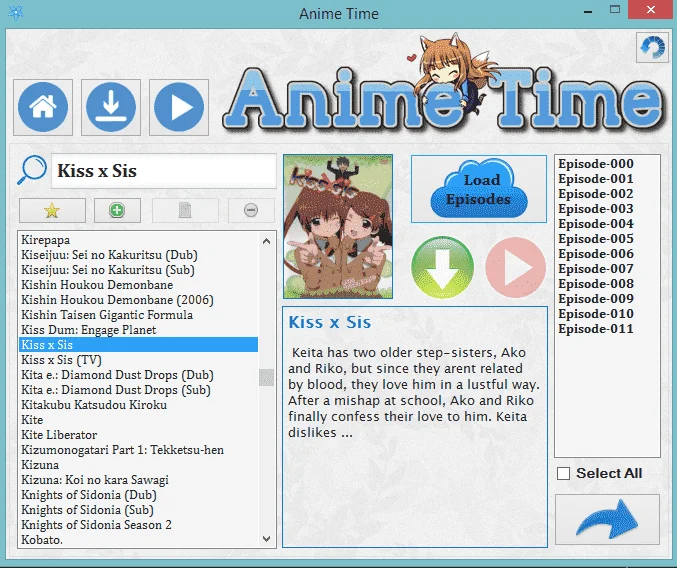
Task: Click the blue forward arrow button
Action: 607,519
